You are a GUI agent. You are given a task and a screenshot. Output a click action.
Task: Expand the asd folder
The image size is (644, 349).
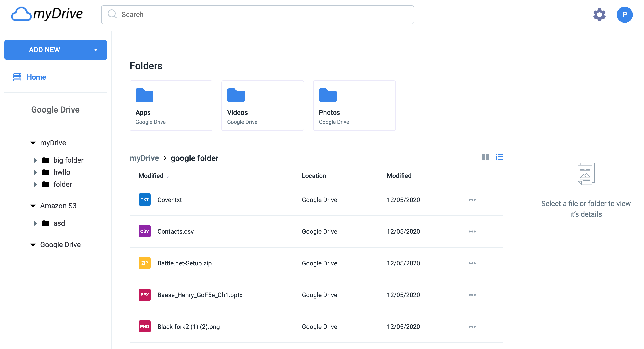(x=36, y=223)
